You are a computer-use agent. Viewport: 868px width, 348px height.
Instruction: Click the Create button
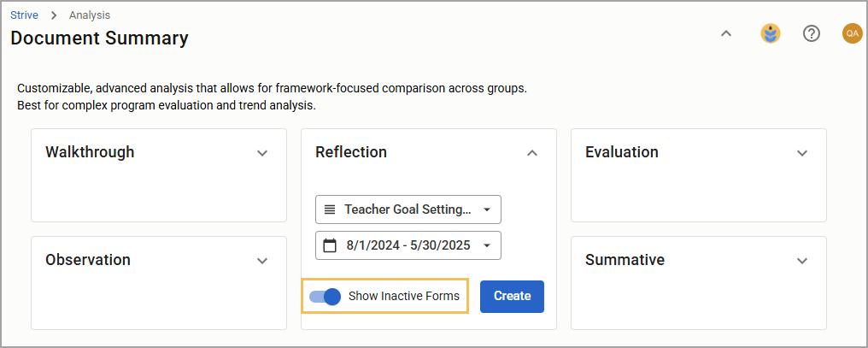pyautogui.click(x=512, y=297)
